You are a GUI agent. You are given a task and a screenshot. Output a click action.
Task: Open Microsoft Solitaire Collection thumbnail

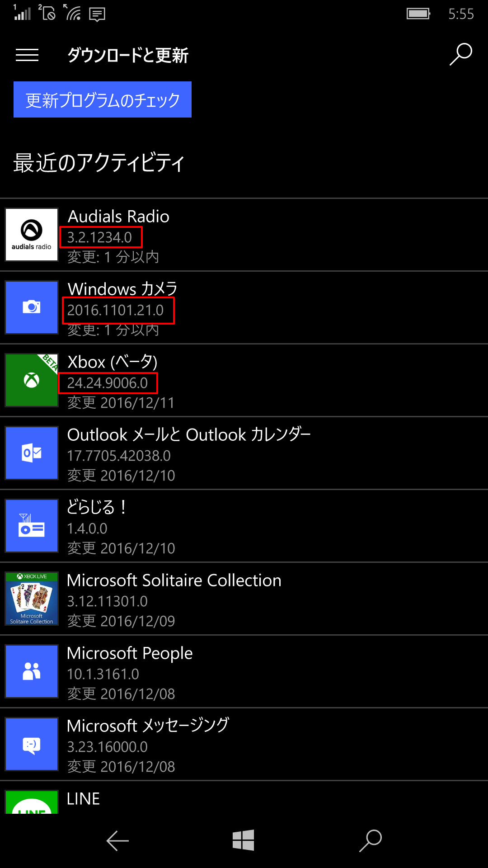(32, 599)
